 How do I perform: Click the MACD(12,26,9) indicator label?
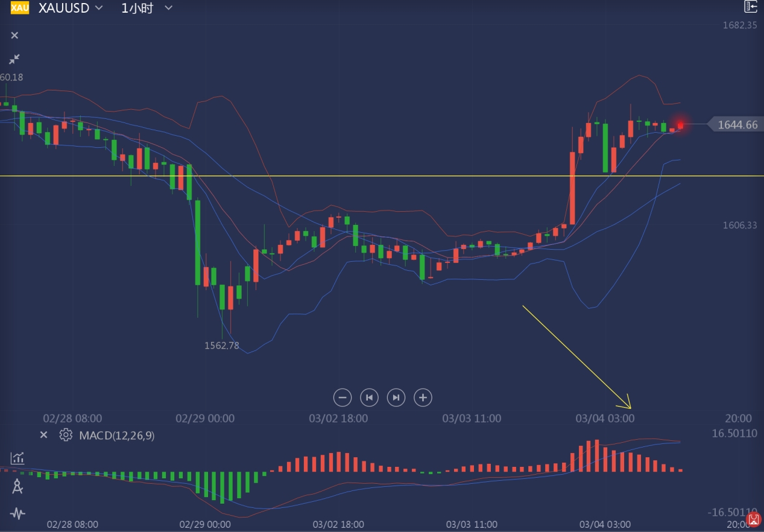click(x=116, y=435)
